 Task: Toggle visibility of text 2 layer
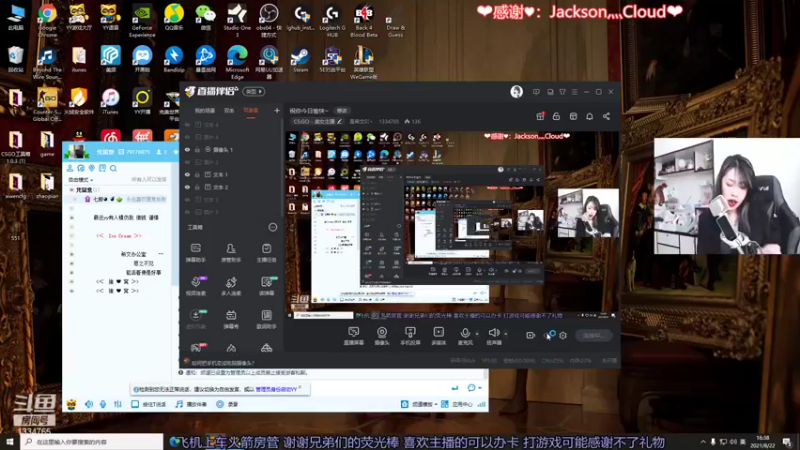(187, 187)
